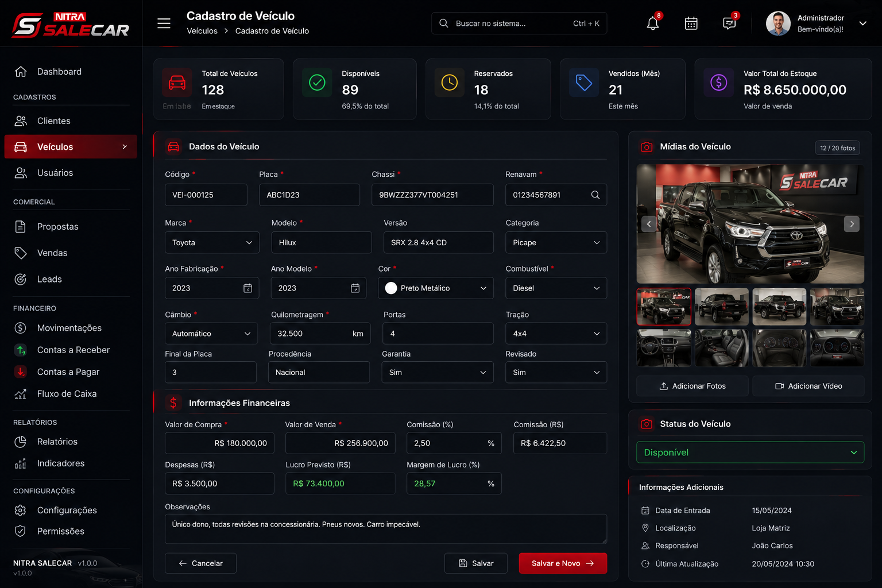Image resolution: width=882 pixels, height=588 pixels.
Task: Click the Mídias do Veículo camera icon
Action: (647, 147)
